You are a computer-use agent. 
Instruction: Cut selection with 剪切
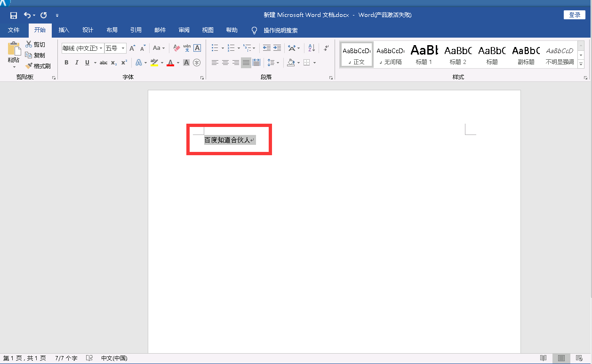coord(36,44)
